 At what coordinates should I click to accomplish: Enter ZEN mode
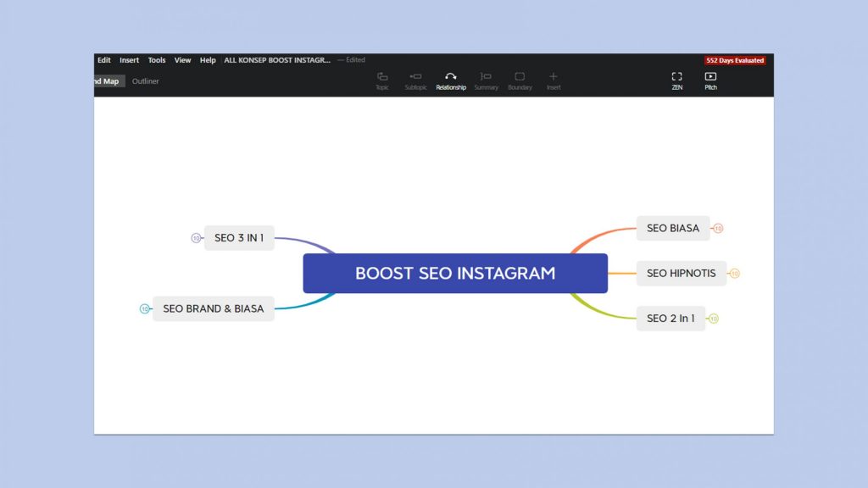pyautogui.click(x=677, y=80)
